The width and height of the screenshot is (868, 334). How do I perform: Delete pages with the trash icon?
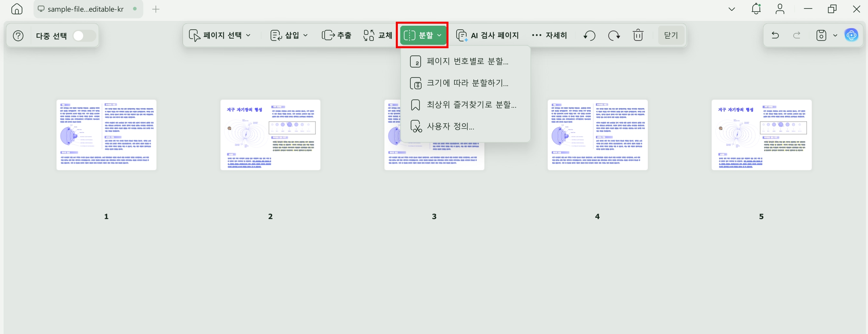pos(638,35)
